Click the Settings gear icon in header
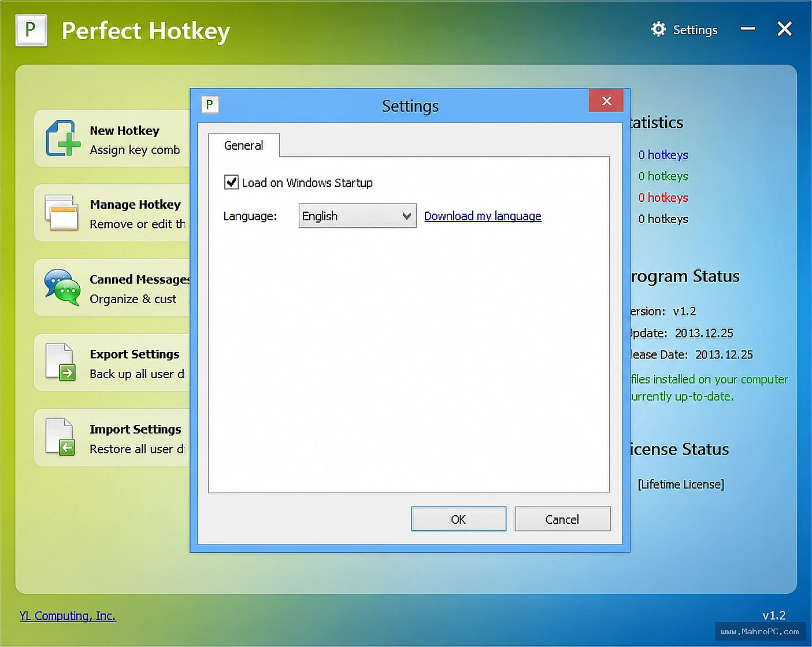This screenshot has width=812, height=647. pyautogui.click(x=658, y=29)
